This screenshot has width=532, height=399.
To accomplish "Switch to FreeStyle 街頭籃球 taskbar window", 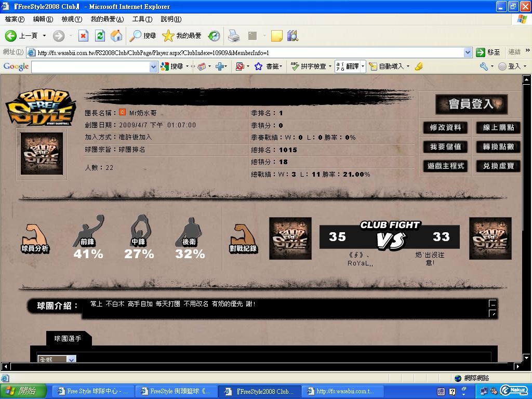I will [x=176, y=391].
